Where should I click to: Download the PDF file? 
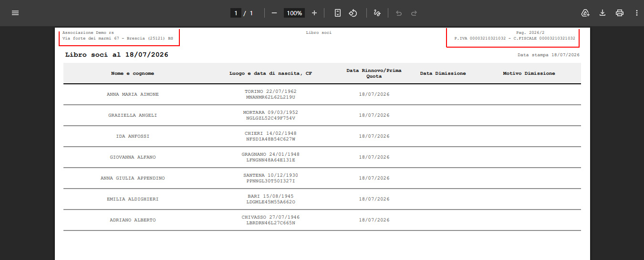(602, 13)
